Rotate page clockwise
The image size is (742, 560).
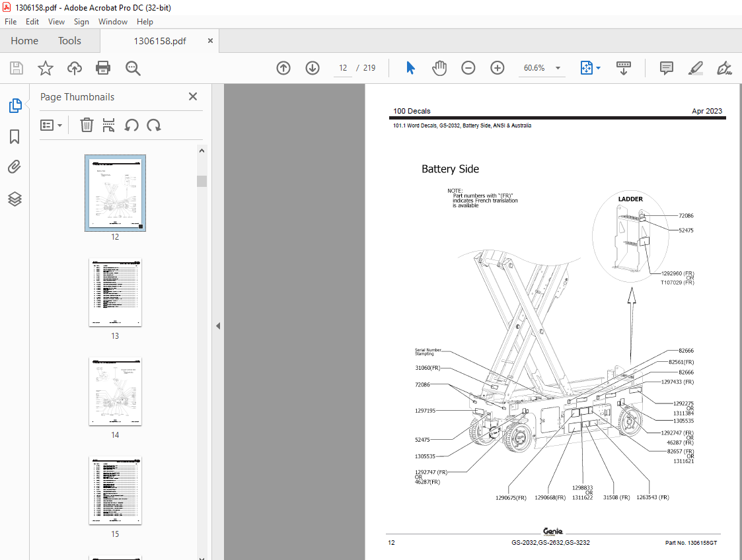154,125
